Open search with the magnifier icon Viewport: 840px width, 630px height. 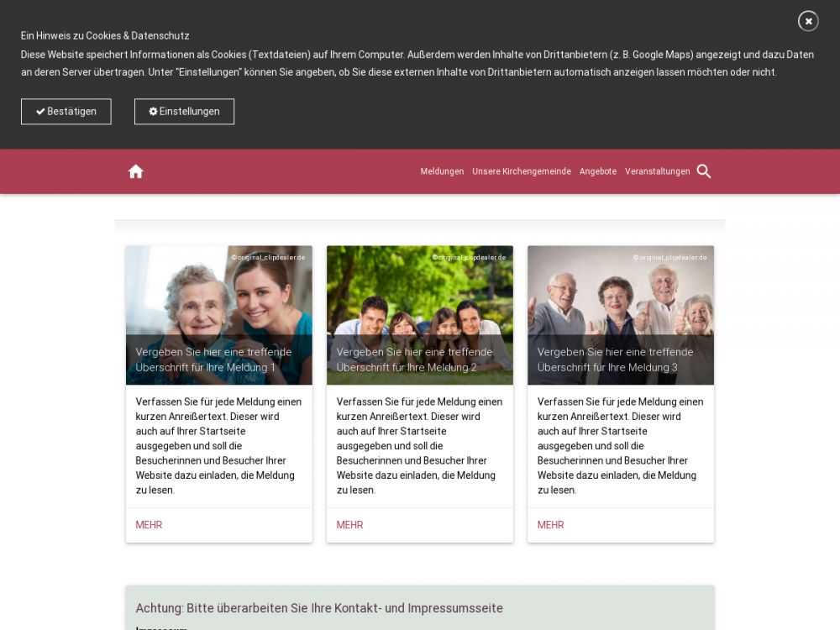(704, 171)
